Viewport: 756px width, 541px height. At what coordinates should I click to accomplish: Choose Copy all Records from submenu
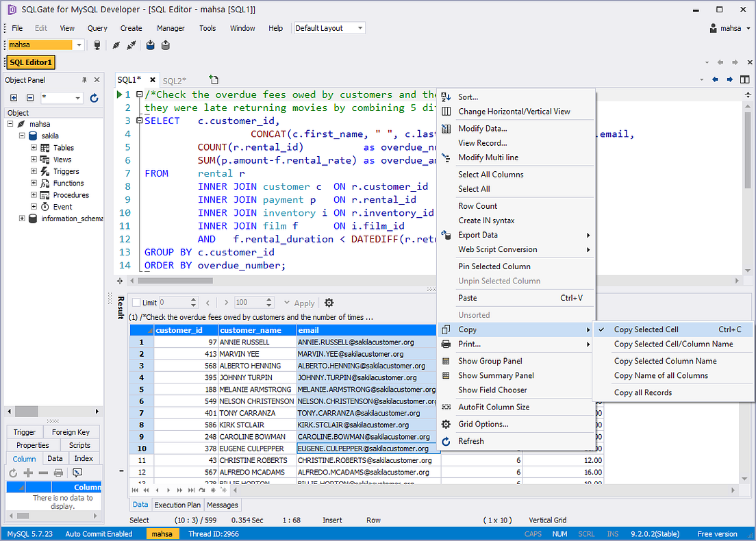[642, 392]
